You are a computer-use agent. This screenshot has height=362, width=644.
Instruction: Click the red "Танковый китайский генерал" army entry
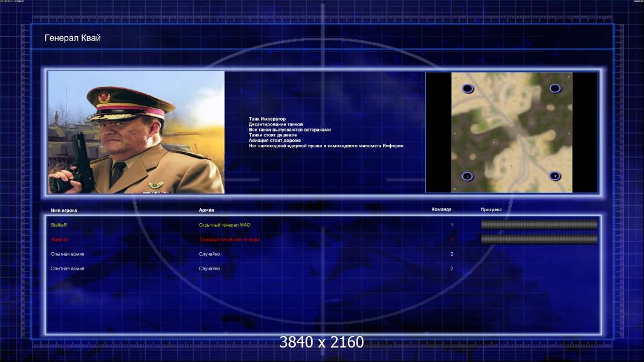[x=229, y=240]
